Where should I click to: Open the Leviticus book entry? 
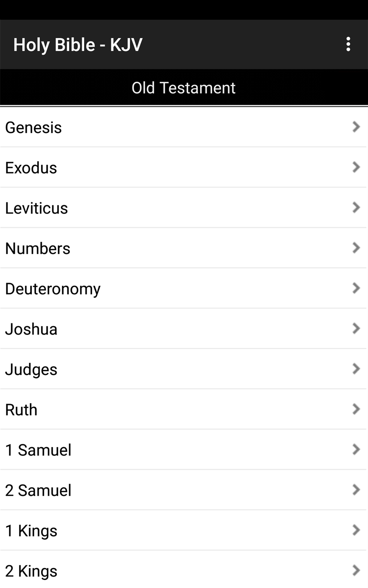pyautogui.click(x=36, y=208)
